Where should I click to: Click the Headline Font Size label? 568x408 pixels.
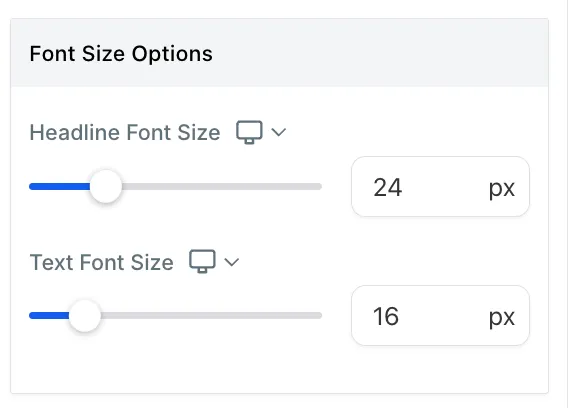125,132
